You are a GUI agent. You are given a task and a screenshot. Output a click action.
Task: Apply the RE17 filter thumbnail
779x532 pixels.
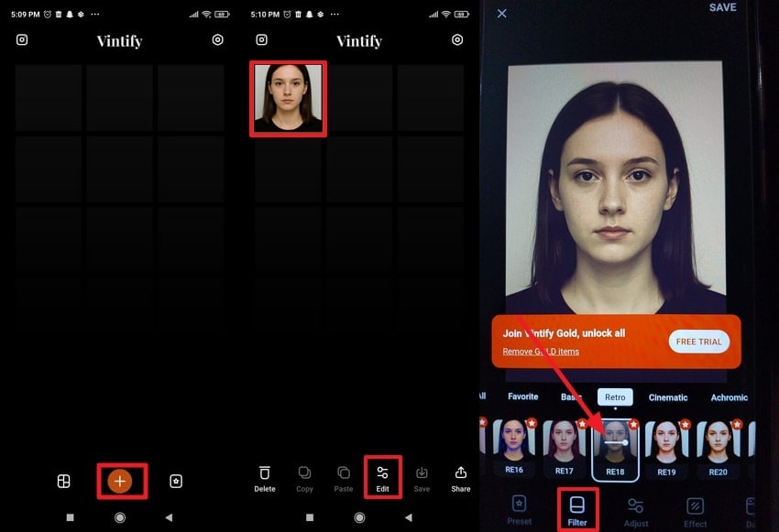coord(565,448)
